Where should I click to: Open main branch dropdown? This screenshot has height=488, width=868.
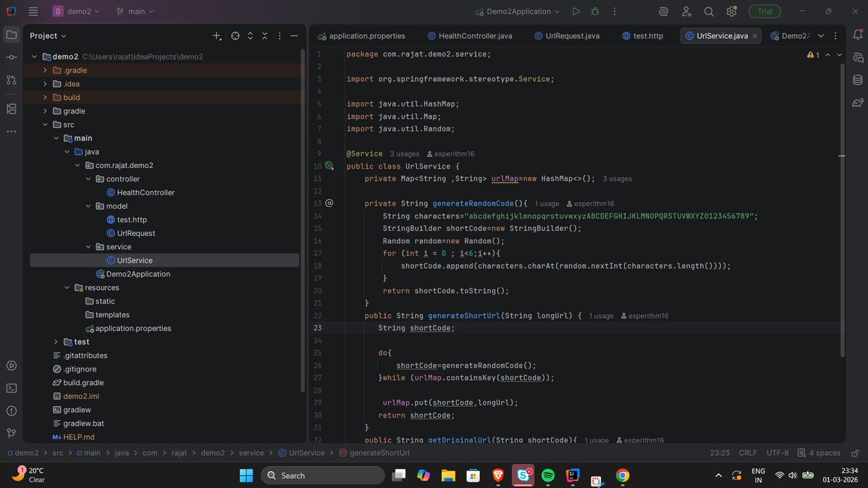pos(135,11)
